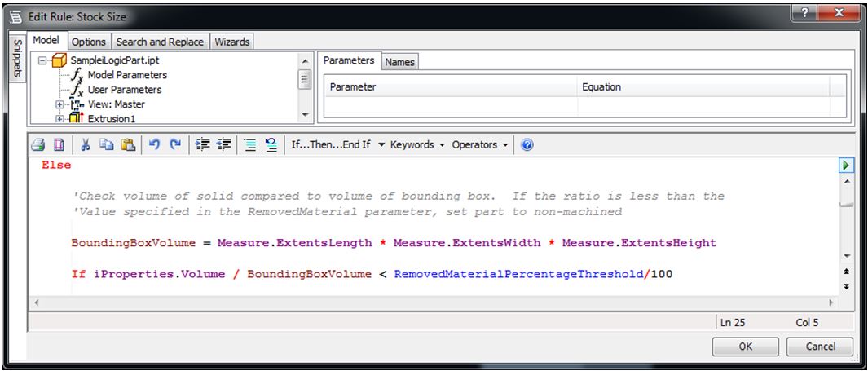The image size is (868, 371).
Task: Select User Parameters in the model tree
Action: 124,90
